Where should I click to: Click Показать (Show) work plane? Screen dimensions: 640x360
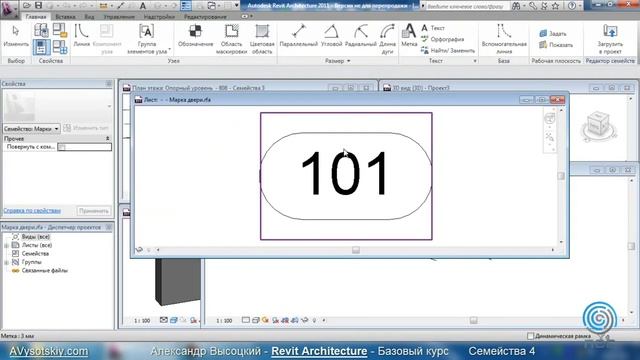[x=556, y=45]
